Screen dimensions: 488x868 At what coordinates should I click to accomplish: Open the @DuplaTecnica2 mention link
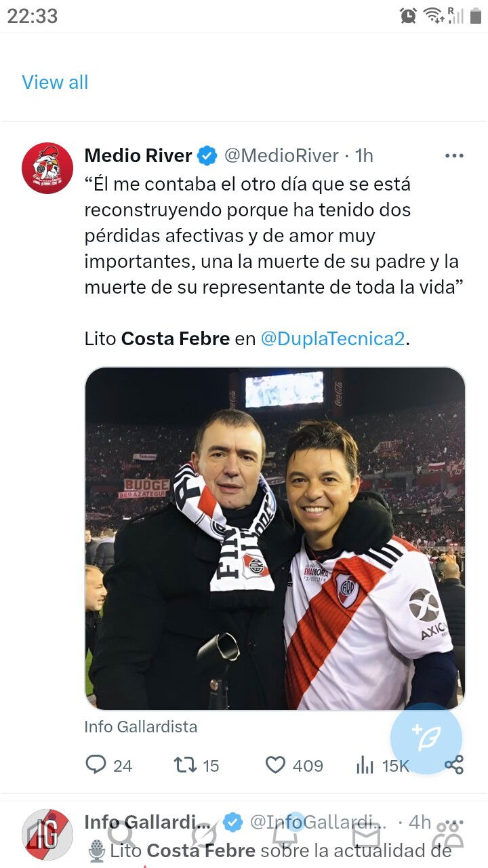333,338
